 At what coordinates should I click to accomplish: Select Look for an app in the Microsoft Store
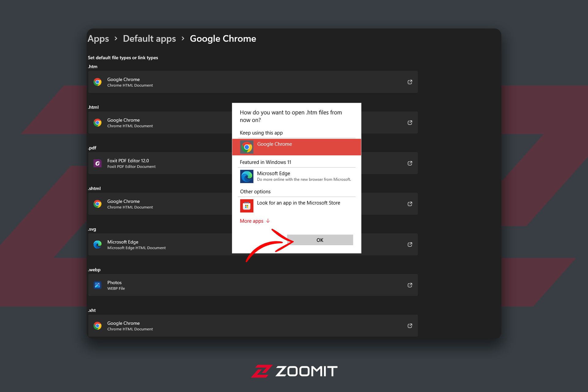pos(296,206)
